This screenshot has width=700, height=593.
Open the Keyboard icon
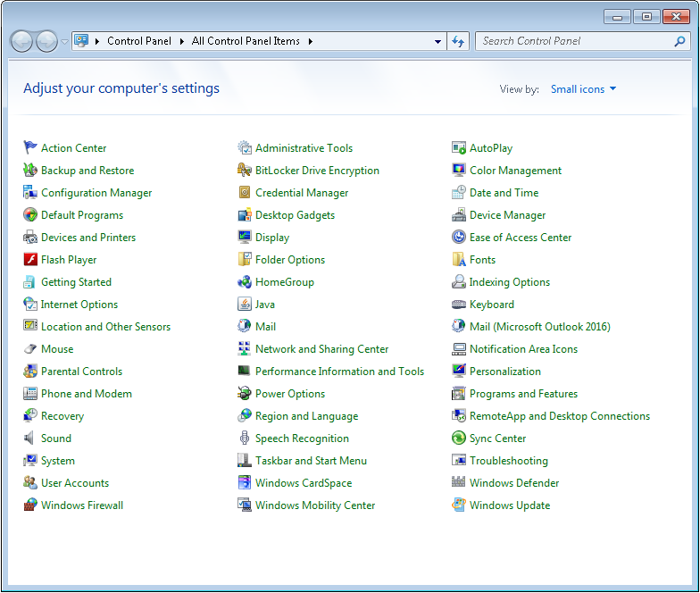tap(459, 304)
